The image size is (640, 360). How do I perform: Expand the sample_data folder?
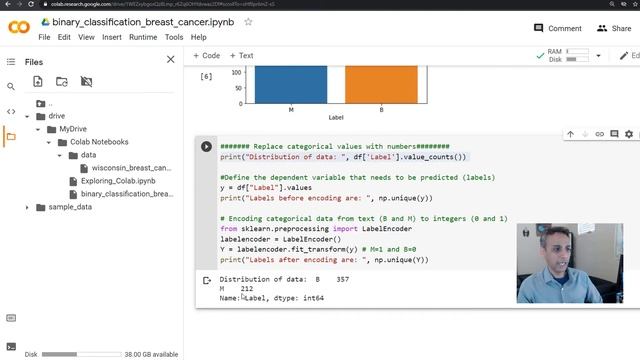coord(27,207)
